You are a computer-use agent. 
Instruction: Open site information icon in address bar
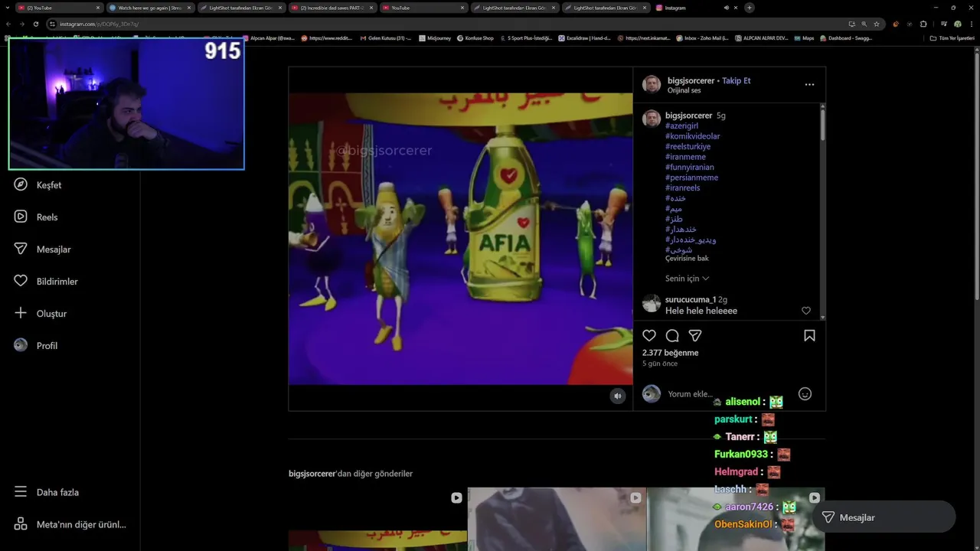[x=52, y=24]
